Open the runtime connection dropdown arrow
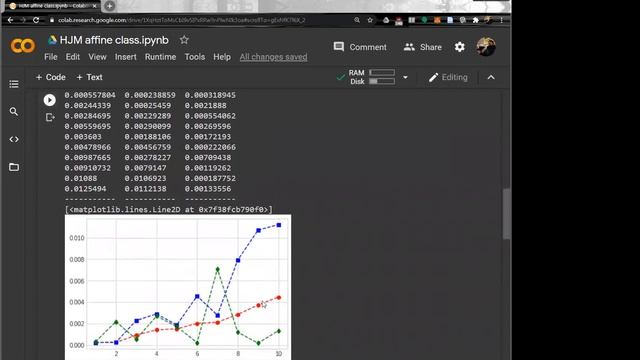 point(405,77)
